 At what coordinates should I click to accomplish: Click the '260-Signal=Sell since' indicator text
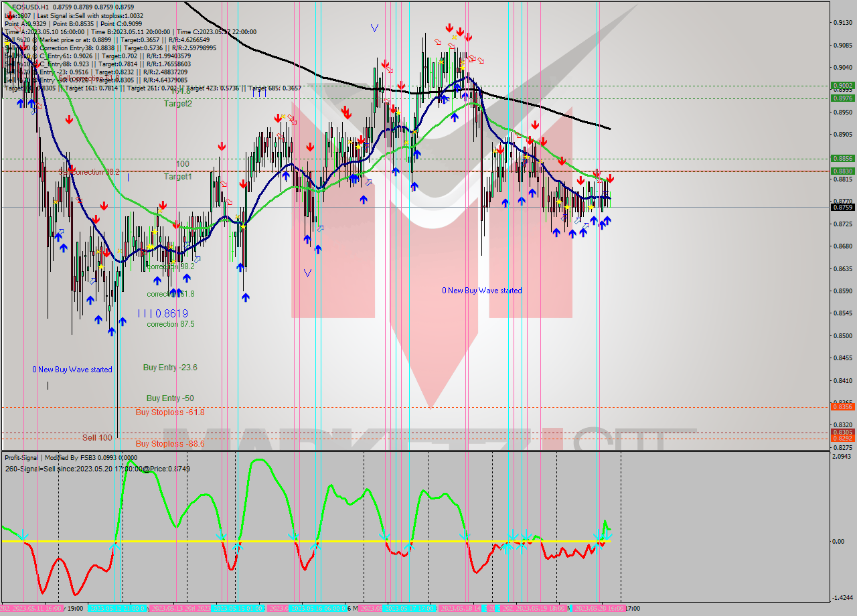97,469
